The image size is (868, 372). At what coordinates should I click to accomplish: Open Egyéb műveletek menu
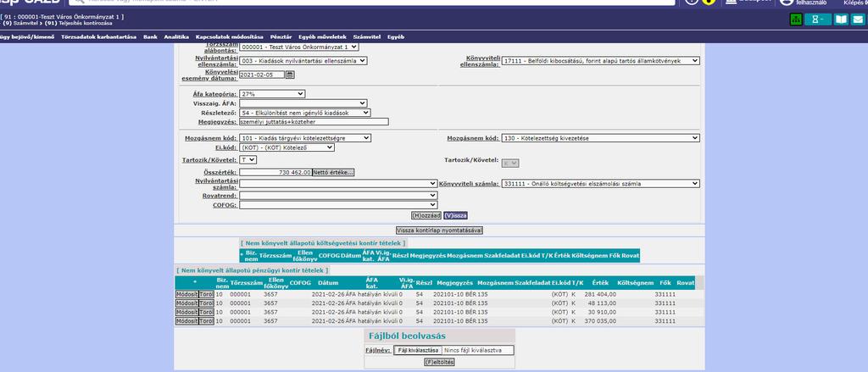(322, 37)
